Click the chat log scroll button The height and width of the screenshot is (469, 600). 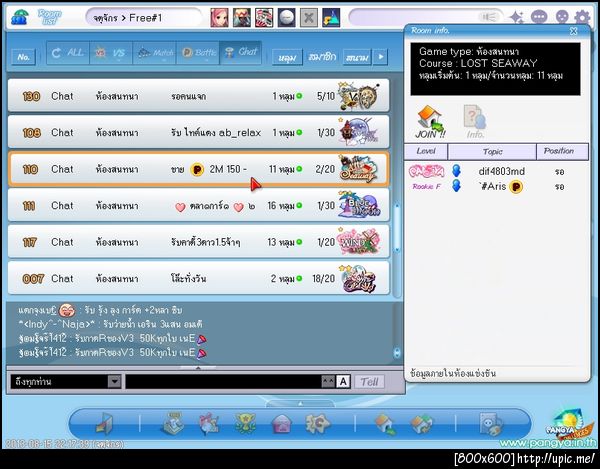pyautogui.click(x=397, y=352)
